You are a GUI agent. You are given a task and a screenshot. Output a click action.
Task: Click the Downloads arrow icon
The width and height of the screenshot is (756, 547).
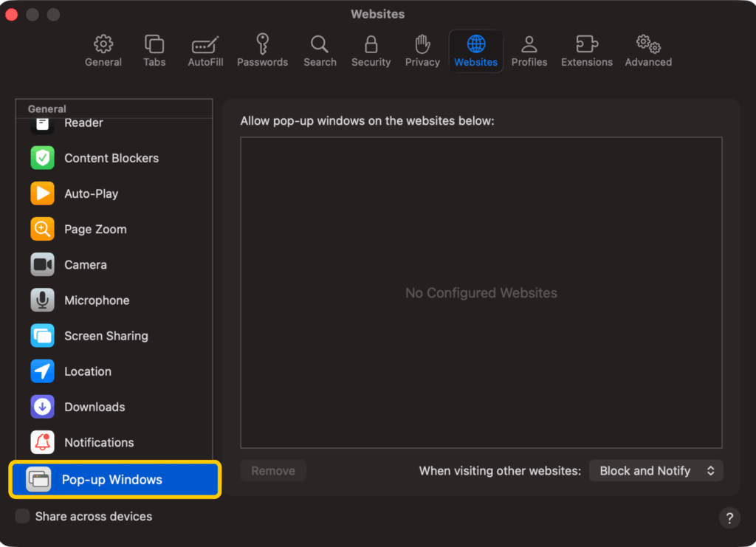coord(42,407)
